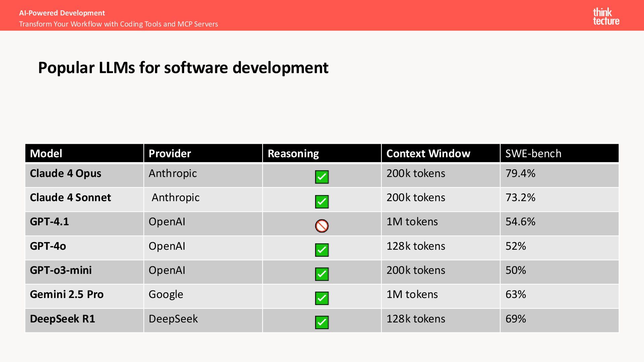Click '200k tokens' in GPT-o3-mini row
Viewport: 644px width, 362px height.
[x=416, y=270]
